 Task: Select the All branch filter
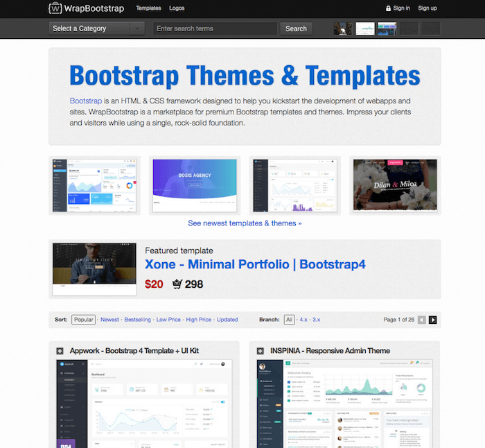coord(289,320)
